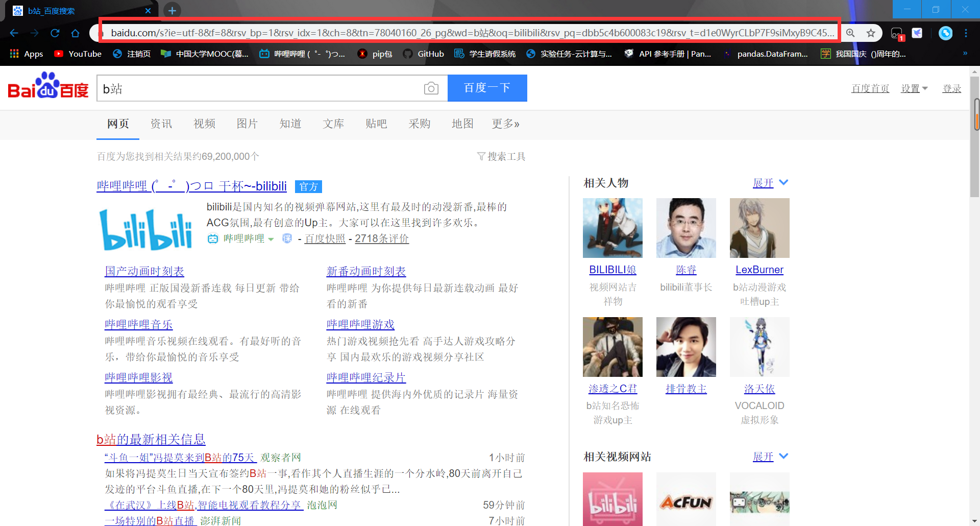Viewport: 980px width, 526px height.
Task: Open the 哔哩哔哩纪录片 link
Action: pos(366,377)
